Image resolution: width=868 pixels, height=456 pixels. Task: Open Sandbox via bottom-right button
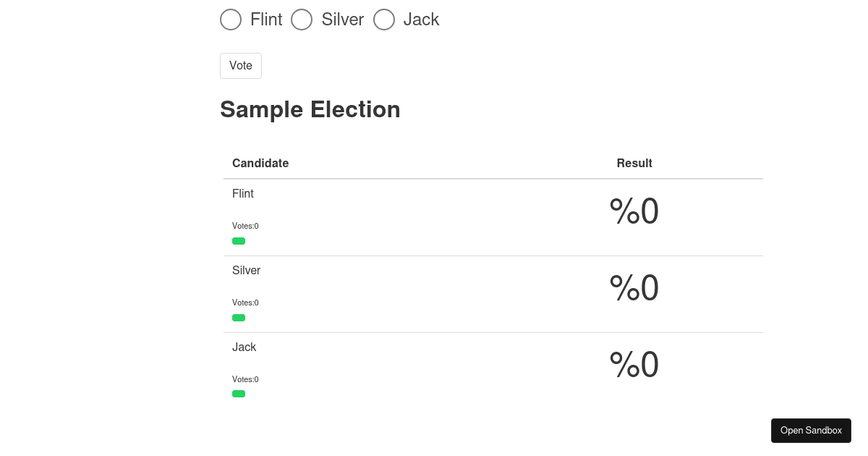point(811,431)
